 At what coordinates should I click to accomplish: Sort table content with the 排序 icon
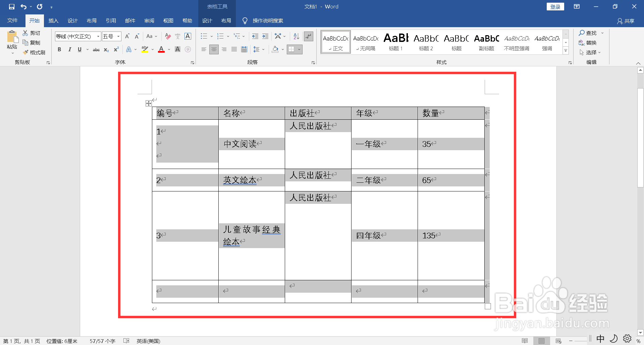coord(296,36)
